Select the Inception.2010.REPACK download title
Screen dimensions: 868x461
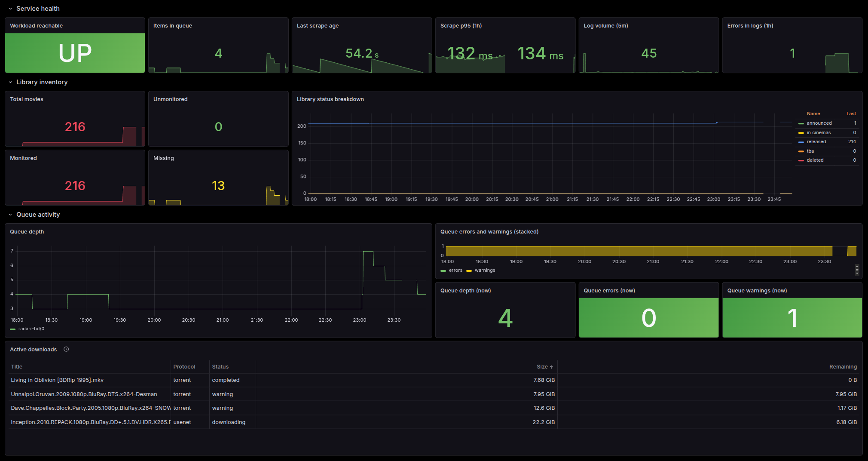(x=90, y=422)
